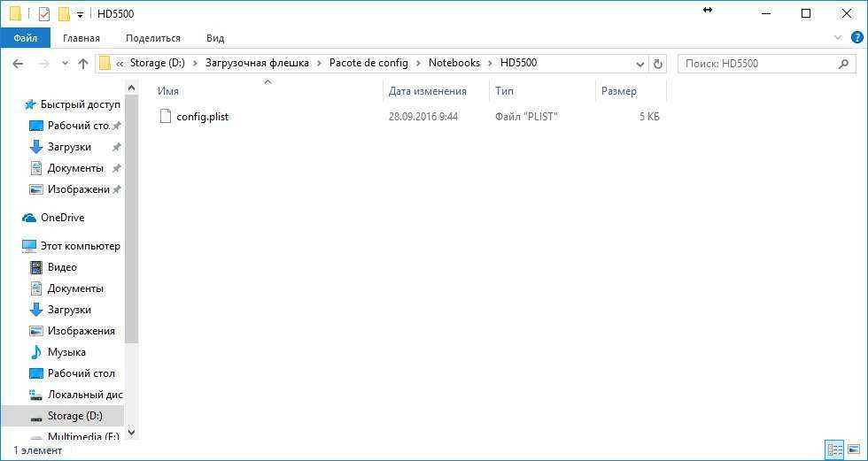This screenshot has width=868, height=461.
Task: Open OneDrive in the navigation pane
Action: tap(62, 218)
